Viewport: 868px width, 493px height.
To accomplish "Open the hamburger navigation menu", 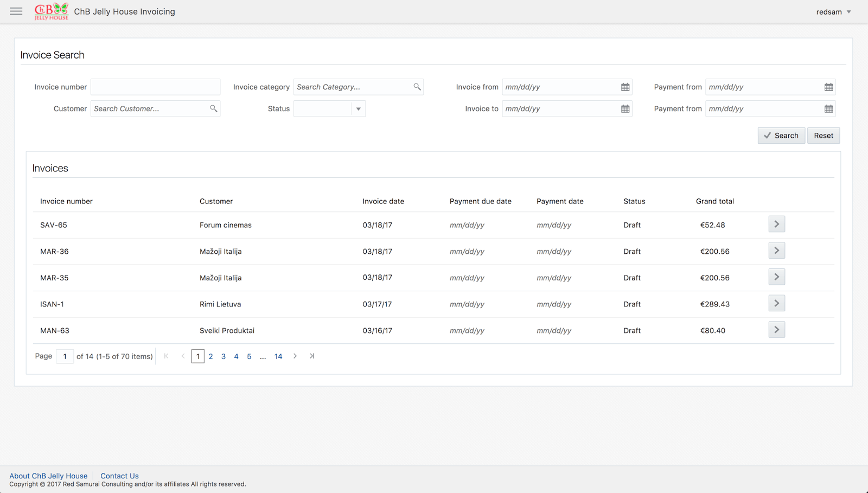I will click(x=16, y=11).
